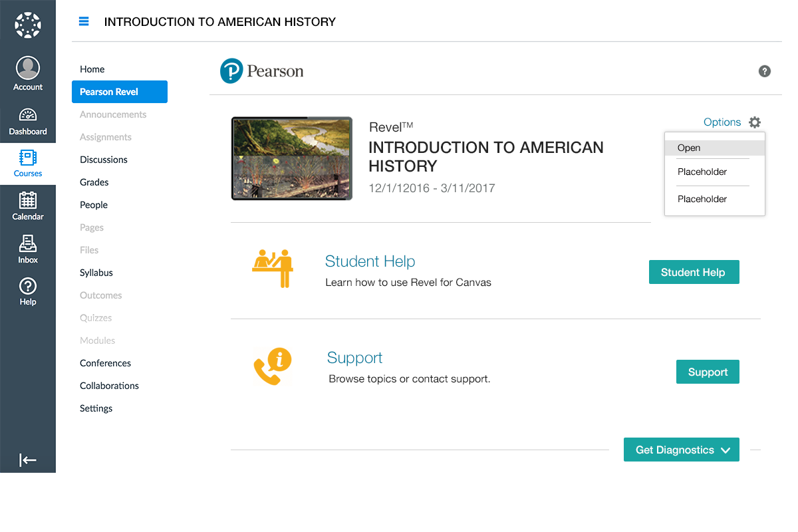Select Open from the Options menu

pos(689,148)
